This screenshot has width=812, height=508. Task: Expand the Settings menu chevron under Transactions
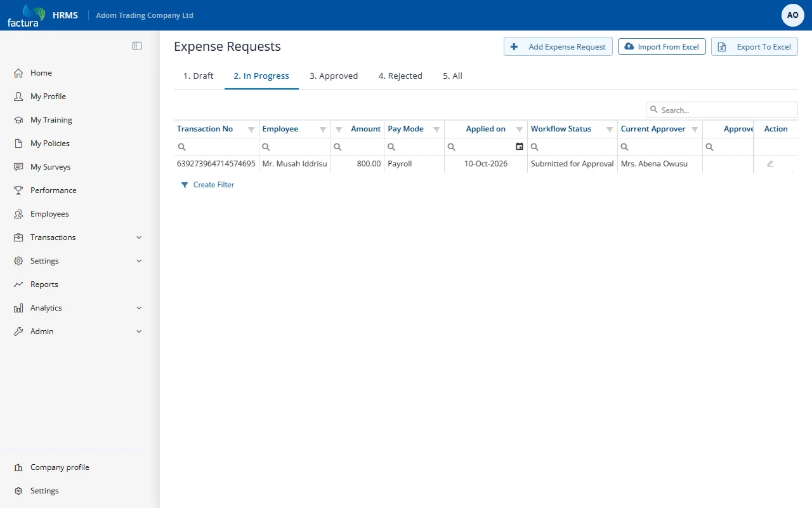[139, 261]
